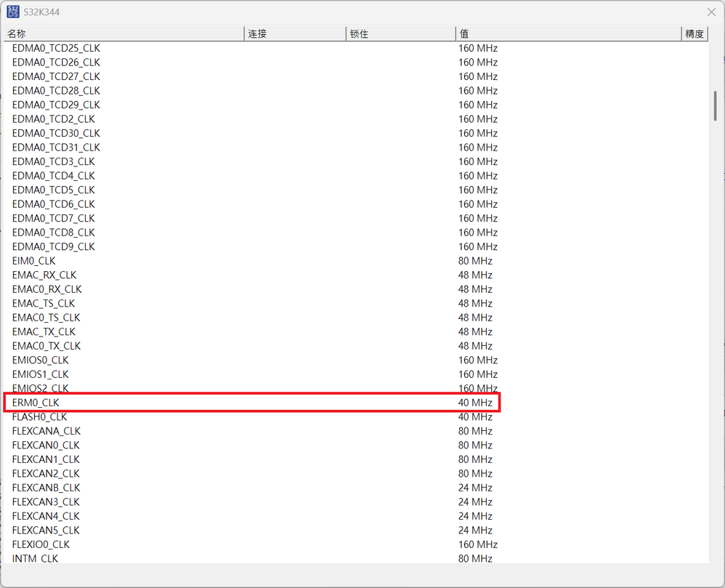
Task: Select the FLEXIO0_CLK row
Action: 356,544
